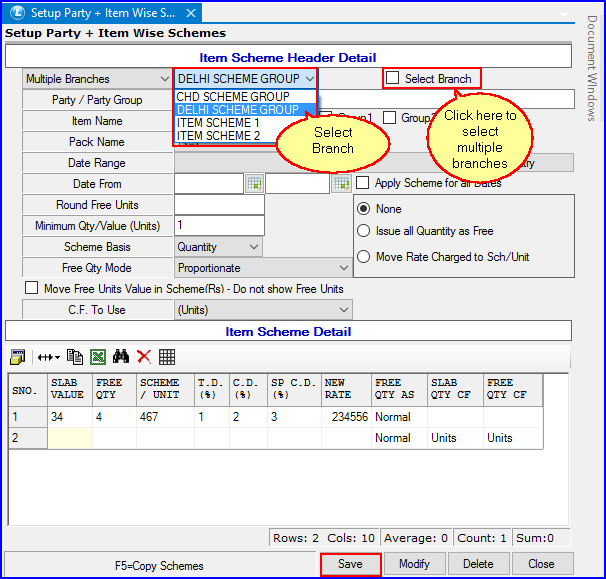Click F5=Copy Schemes button
This screenshot has width=606, height=579.
tap(159, 565)
